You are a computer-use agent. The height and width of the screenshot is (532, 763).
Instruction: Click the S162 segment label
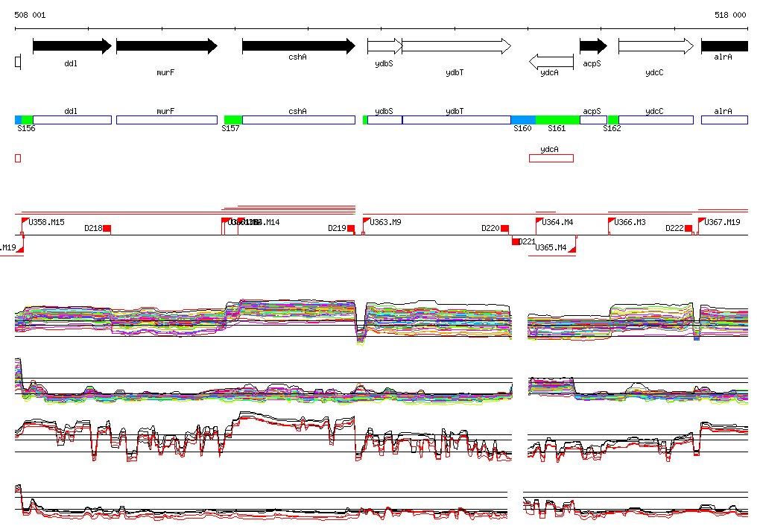612,128
